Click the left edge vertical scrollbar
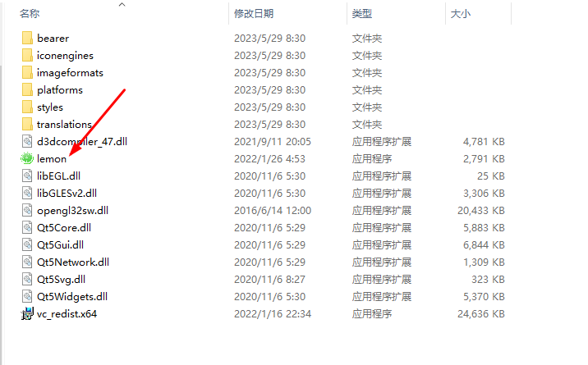The height and width of the screenshot is (365, 588). pos(1,215)
